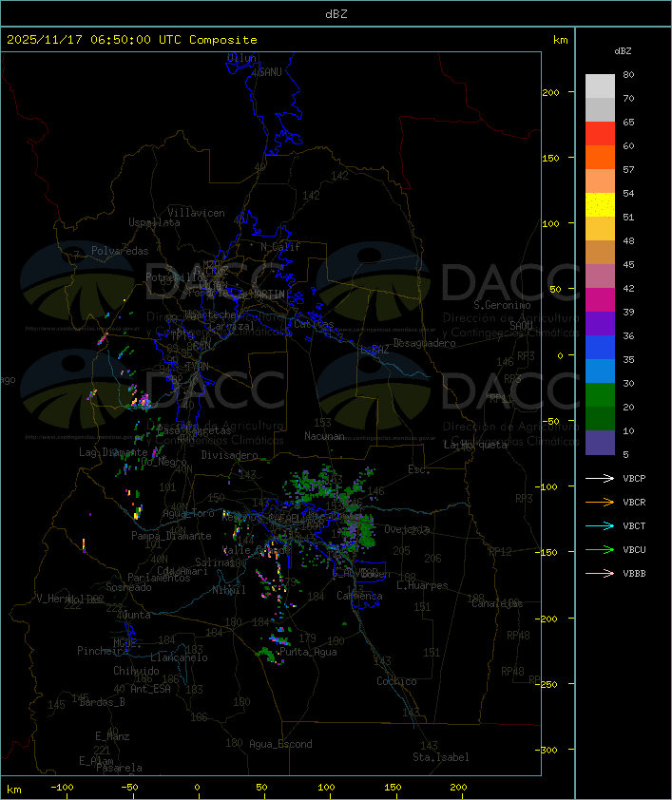This screenshot has height=800, width=672.
Task: Click the Desaguadero map label
Action: tap(424, 343)
